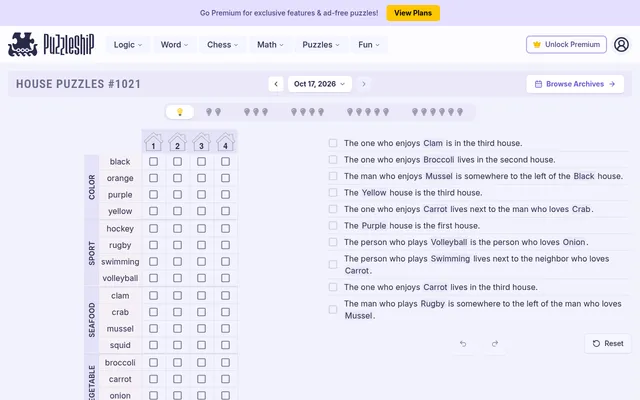Screen dimensions: 640x400
Task: Check the crab row house 2 box
Action: tap(177, 312)
